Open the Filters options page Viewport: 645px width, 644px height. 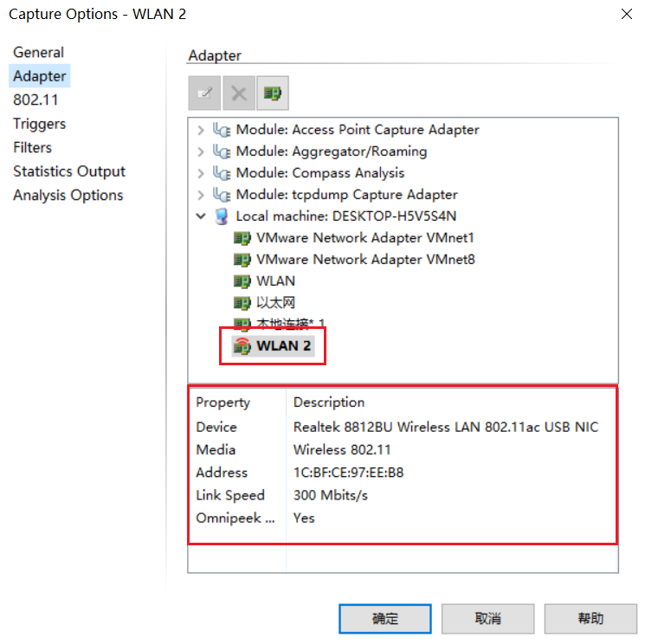33,147
